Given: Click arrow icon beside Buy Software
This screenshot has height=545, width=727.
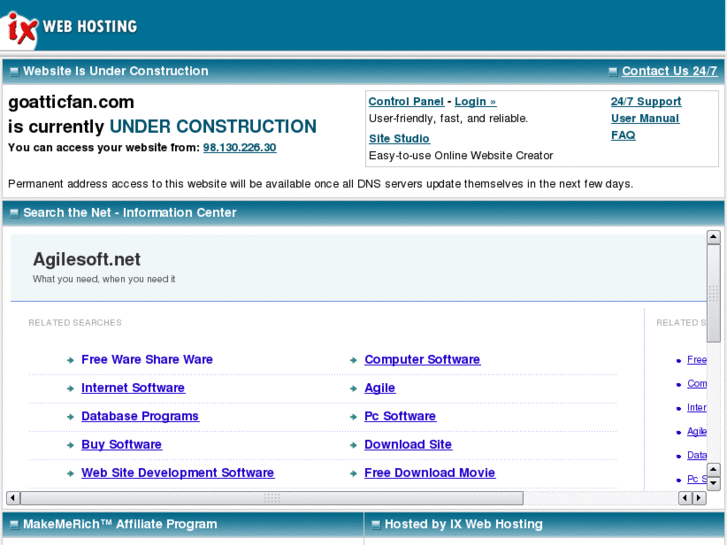Looking at the screenshot, I should (x=70, y=445).
